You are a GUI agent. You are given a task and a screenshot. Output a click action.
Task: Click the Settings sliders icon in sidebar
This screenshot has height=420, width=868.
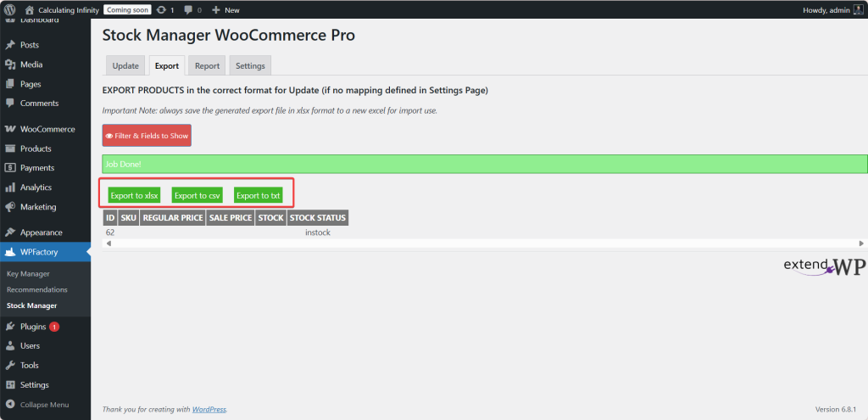point(10,384)
